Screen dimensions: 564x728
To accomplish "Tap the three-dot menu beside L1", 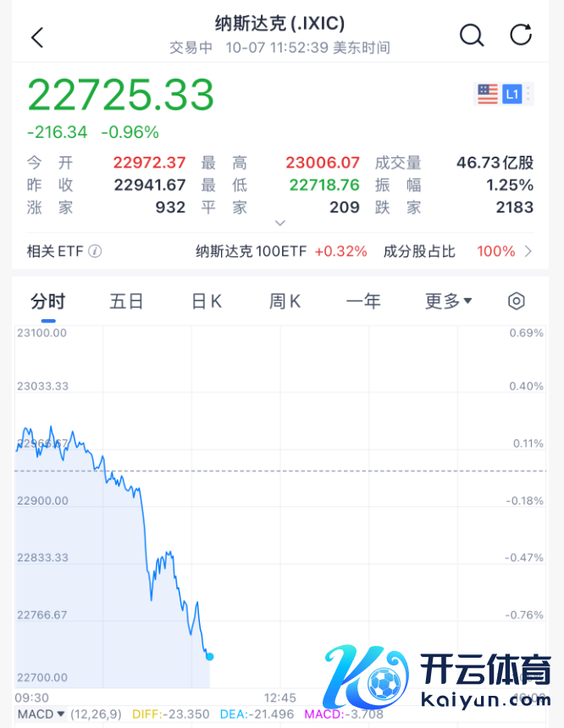I will click(x=529, y=94).
